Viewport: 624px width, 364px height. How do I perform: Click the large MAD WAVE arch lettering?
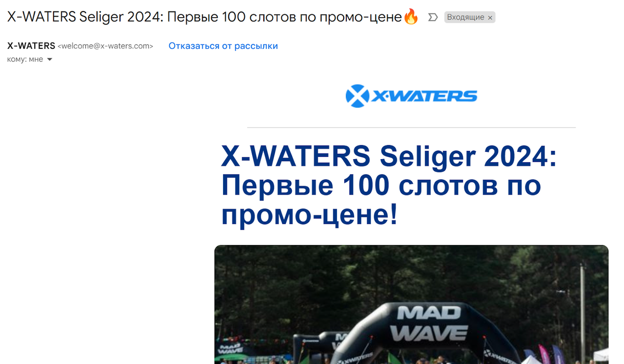tap(429, 323)
